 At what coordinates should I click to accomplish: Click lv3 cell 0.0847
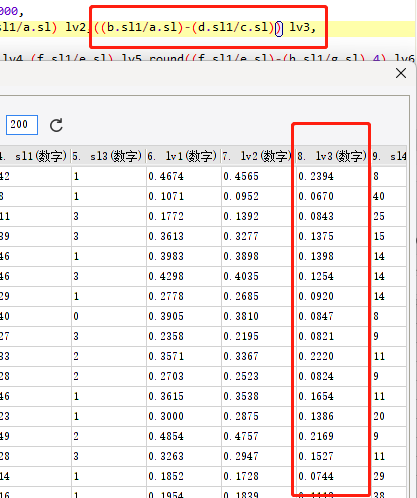(333, 316)
